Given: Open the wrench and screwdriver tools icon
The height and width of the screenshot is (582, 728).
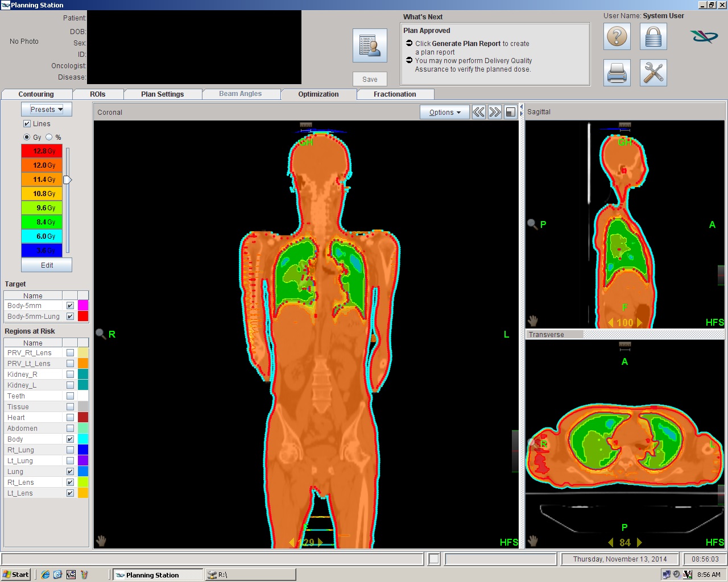Looking at the screenshot, I should [653, 73].
